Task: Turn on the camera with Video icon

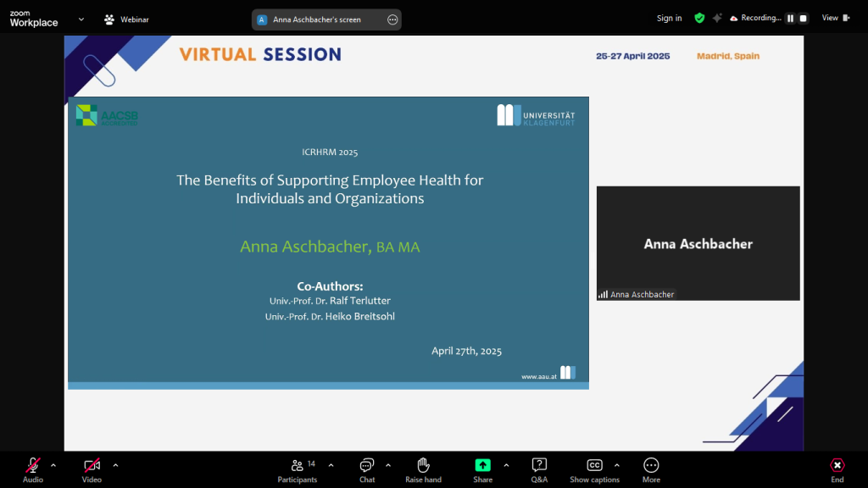Action: click(92, 465)
